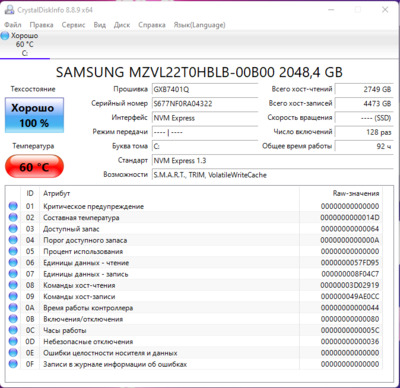Select the Критическое предупреждение attribute text

[x=94, y=206]
